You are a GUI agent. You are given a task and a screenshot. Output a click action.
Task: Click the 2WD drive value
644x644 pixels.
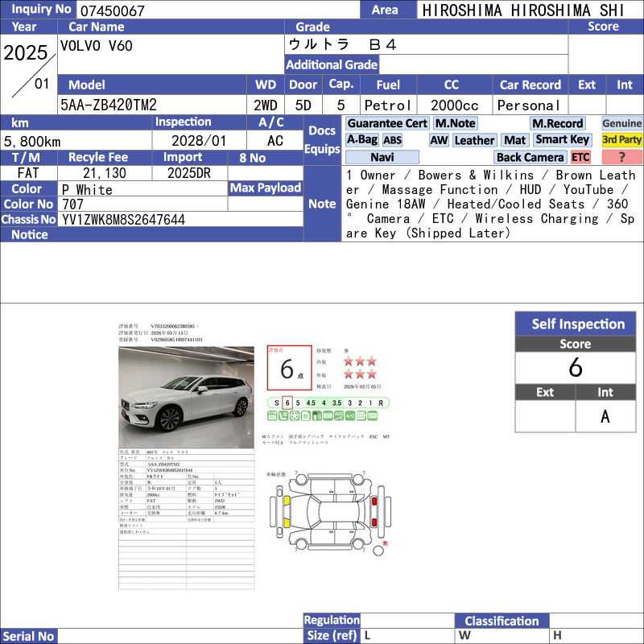point(266,105)
